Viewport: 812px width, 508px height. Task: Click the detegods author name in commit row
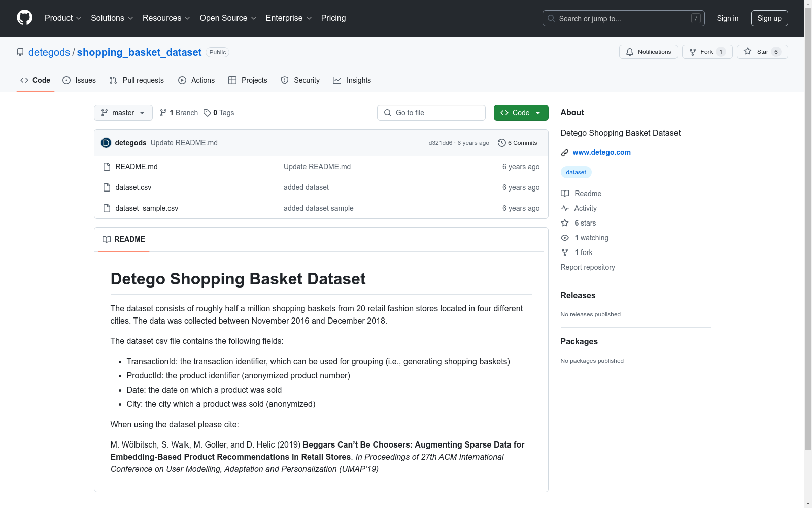(x=130, y=143)
